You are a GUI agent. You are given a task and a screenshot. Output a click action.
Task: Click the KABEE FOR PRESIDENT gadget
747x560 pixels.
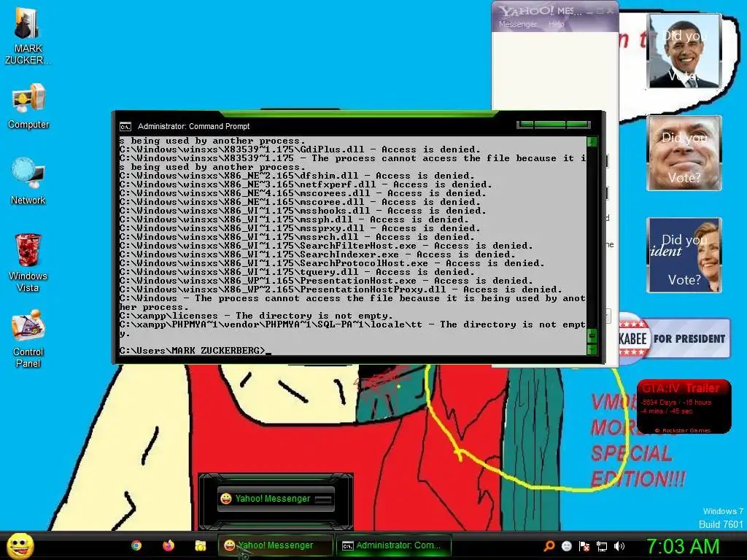coord(674,338)
